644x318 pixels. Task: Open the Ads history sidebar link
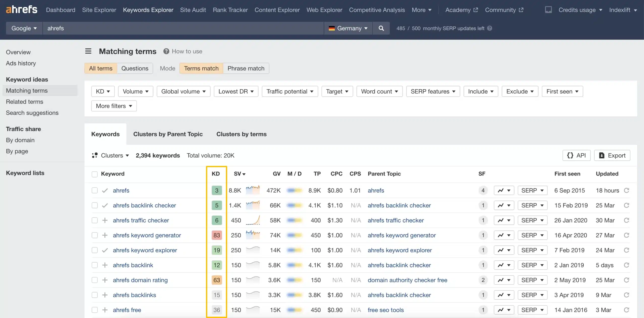point(21,63)
